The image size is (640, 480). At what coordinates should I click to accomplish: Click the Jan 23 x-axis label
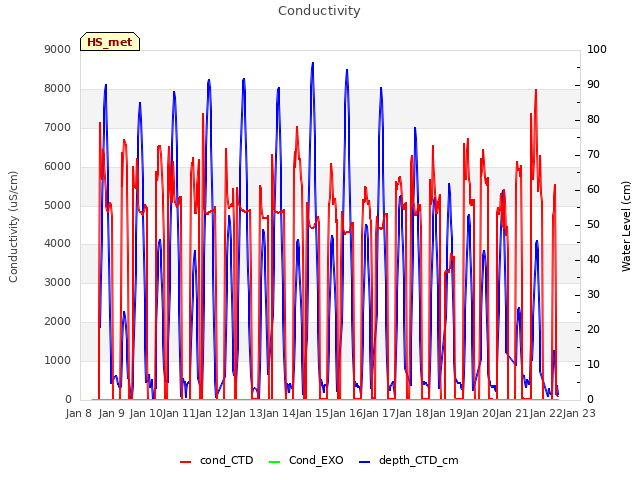tap(579, 413)
